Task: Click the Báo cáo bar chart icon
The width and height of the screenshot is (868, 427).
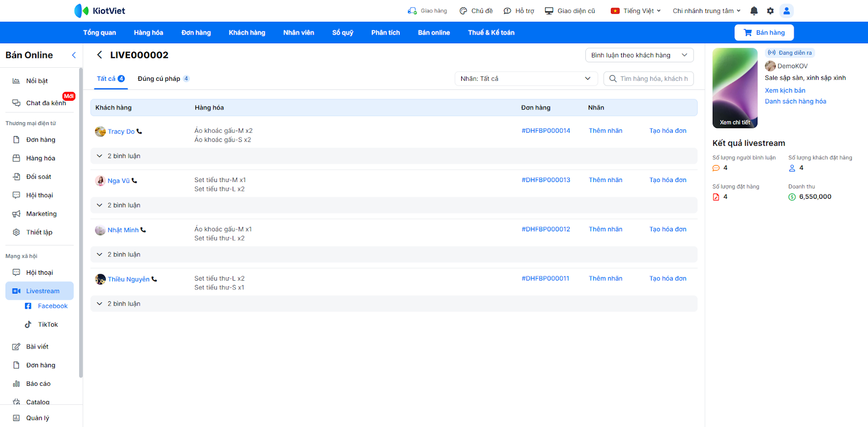Action: pos(16,384)
